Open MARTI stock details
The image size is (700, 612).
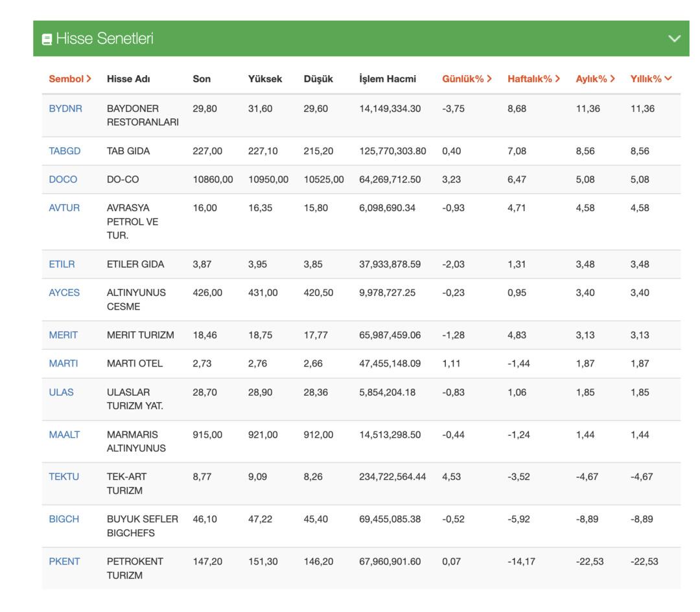pos(63,363)
